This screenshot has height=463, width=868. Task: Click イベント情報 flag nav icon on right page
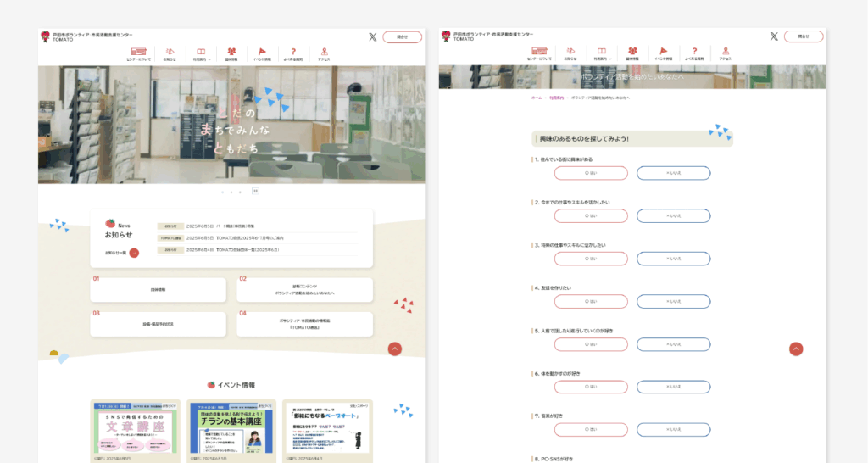tap(663, 51)
